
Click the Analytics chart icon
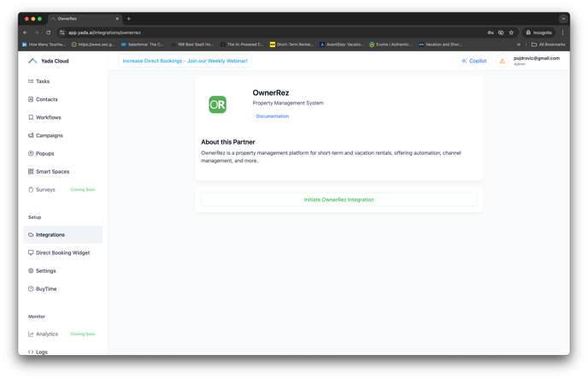[31, 334]
